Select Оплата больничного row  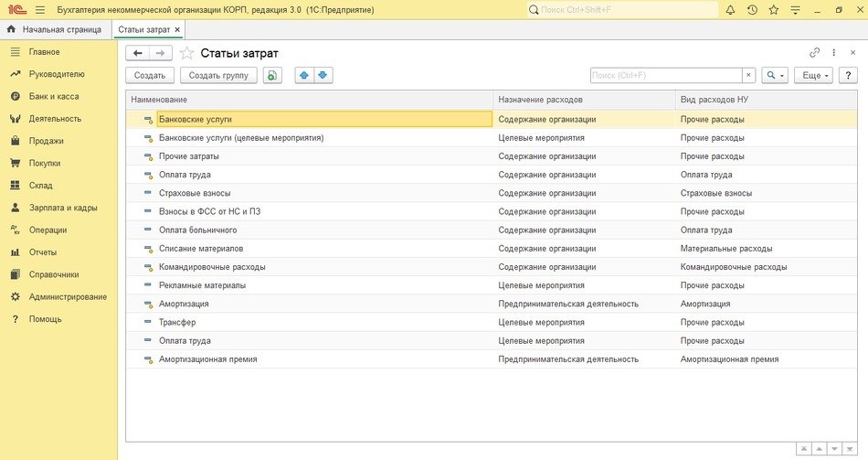pos(492,230)
